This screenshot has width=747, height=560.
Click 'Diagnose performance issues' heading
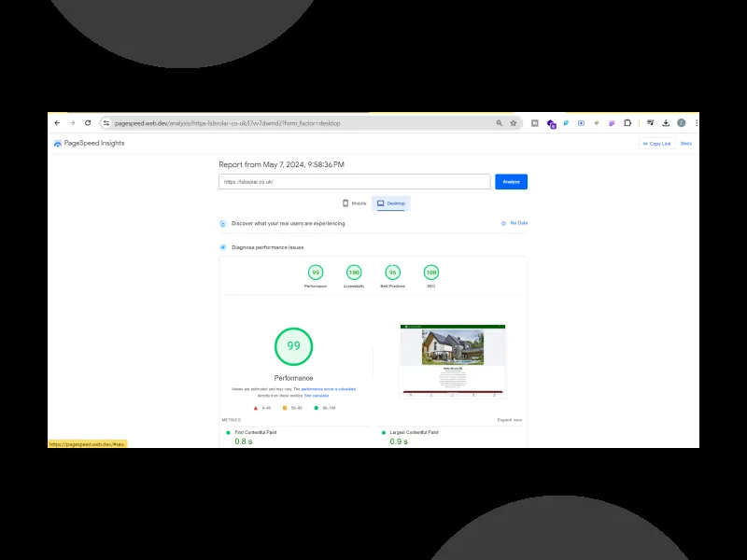pos(267,247)
